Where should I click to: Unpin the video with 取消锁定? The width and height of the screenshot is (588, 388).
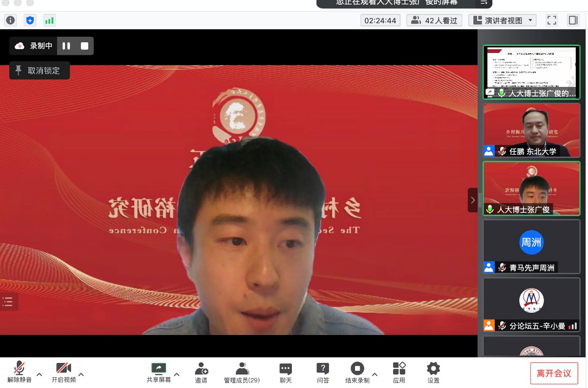[x=39, y=71]
